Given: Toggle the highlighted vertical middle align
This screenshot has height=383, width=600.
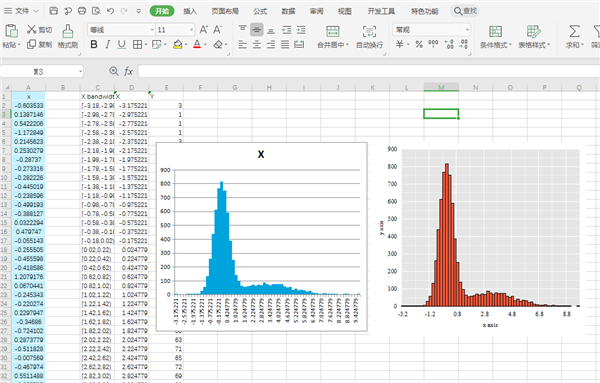Looking at the screenshot, I should click(x=256, y=29).
